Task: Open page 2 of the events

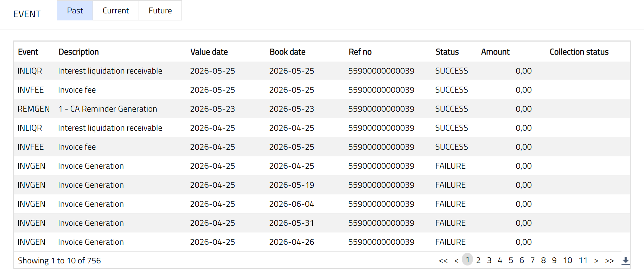Action: (x=478, y=260)
